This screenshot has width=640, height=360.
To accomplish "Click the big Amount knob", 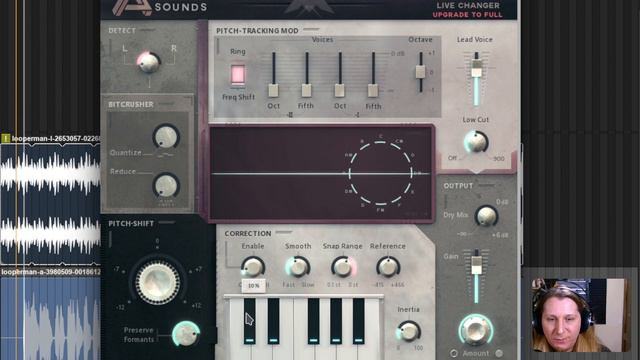I will [476, 330].
